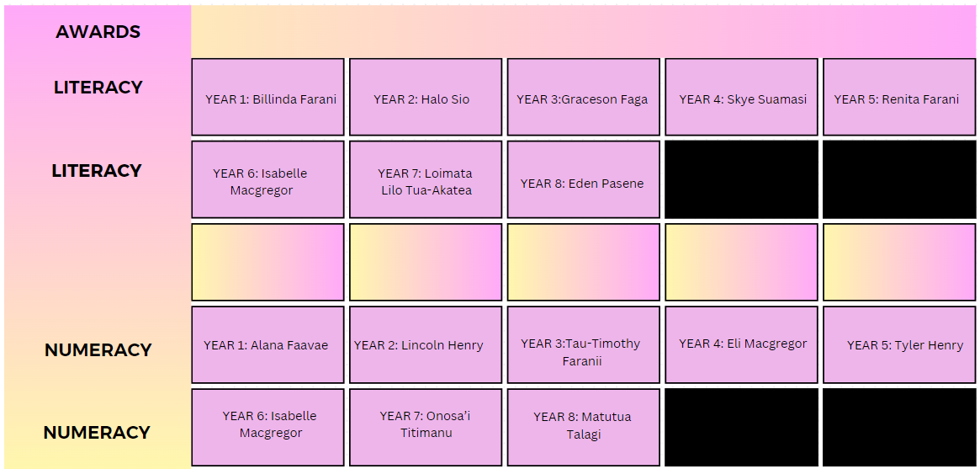Select Numeracy cell 'YEAR 6: Isabelle Macgregor'

(x=268, y=427)
